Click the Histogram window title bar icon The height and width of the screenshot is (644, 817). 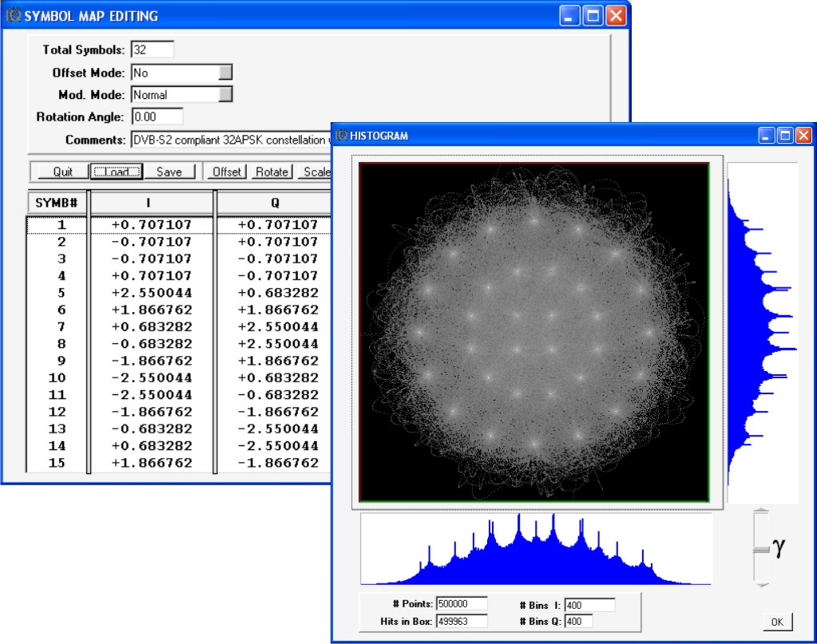[x=342, y=136]
